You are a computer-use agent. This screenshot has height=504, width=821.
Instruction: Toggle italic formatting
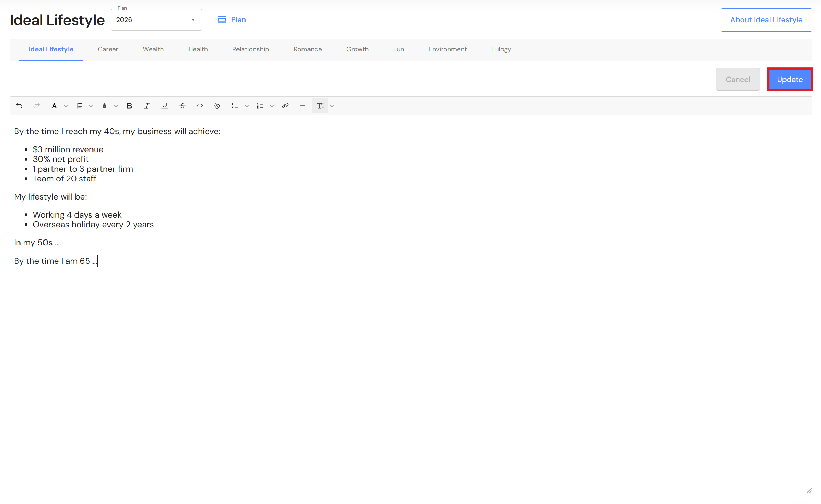(147, 106)
